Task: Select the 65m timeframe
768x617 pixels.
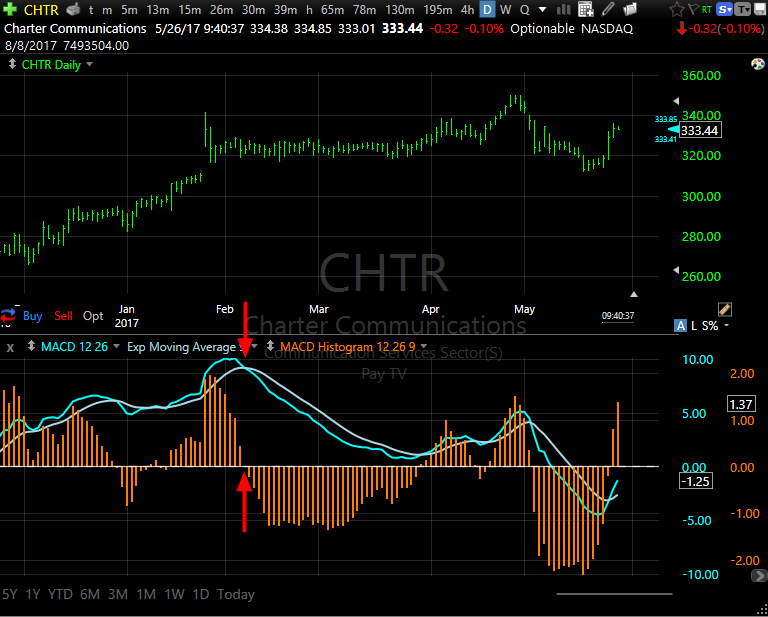Action: (332, 9)
